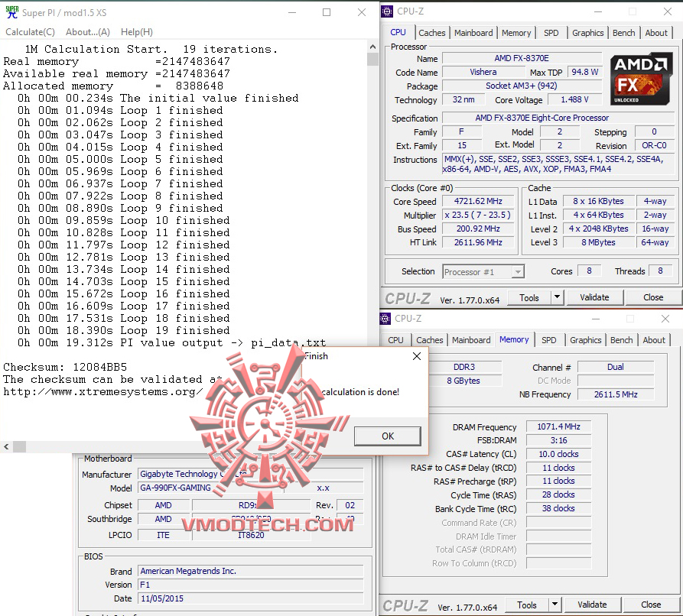Click the Super PI vertical scrollbar thumb
The image size is (683, 616).
tap(372, 59)
